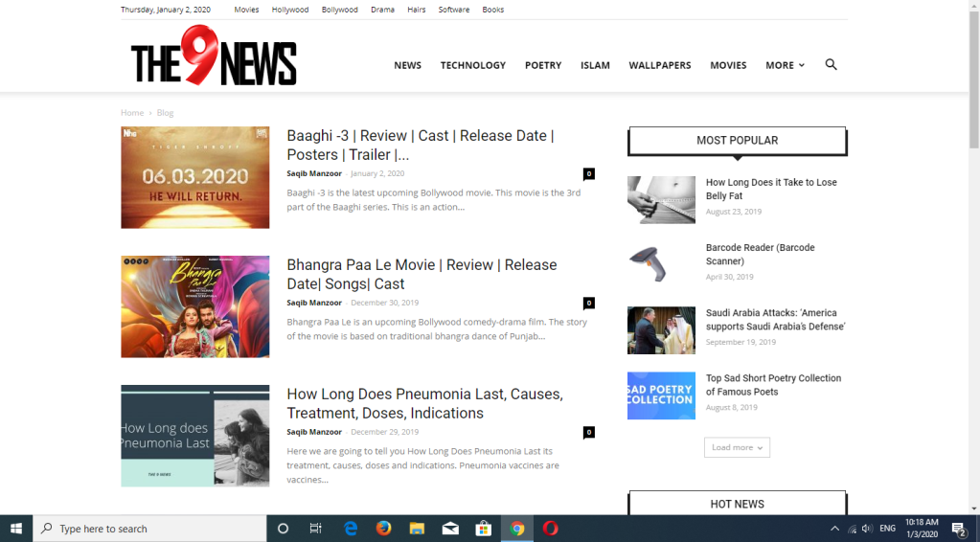Open the site search magnifier icon
Image resolution: width=980 pixels, height=542 pixels.
(x=831, y=64)
